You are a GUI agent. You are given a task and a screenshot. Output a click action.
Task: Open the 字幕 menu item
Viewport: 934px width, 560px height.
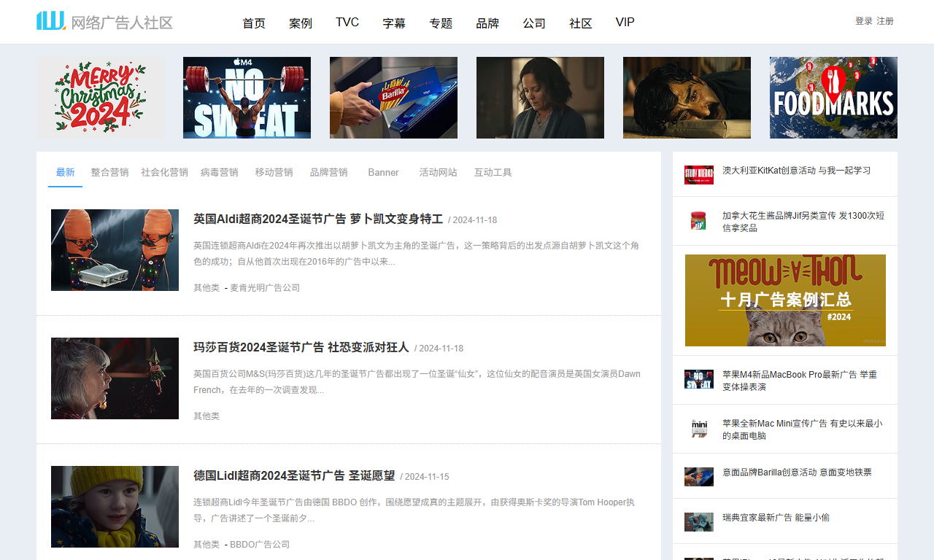[394, 23]
